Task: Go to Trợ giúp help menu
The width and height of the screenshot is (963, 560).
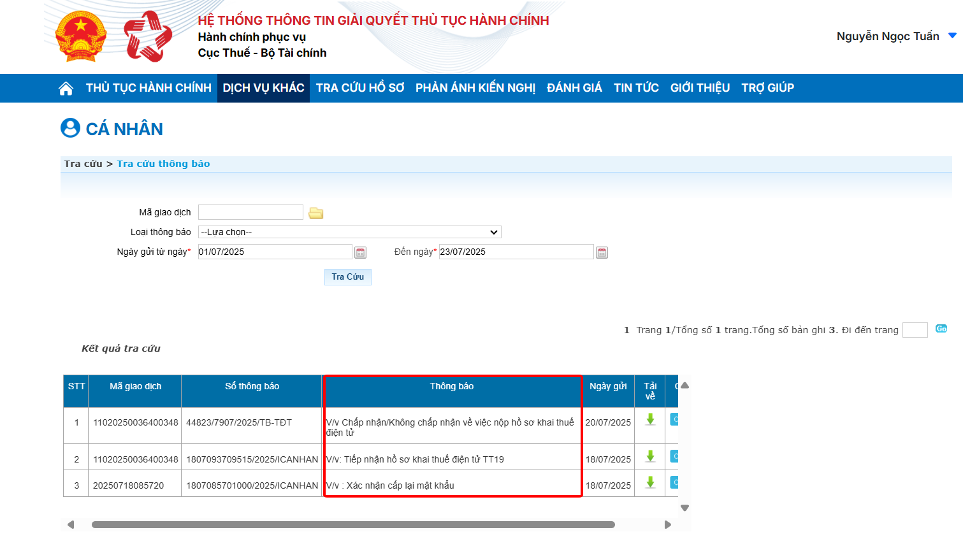Action: [767, 88]
